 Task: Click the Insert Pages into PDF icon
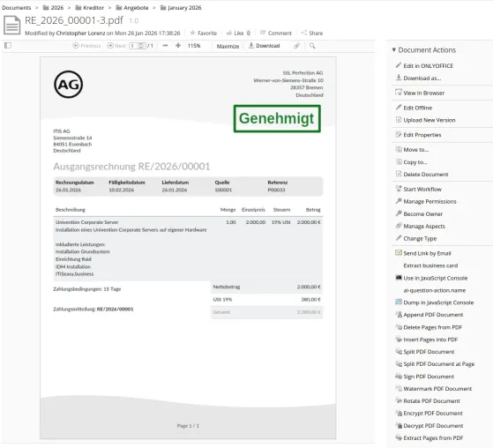pyautogui.click(x=399, y=340)
